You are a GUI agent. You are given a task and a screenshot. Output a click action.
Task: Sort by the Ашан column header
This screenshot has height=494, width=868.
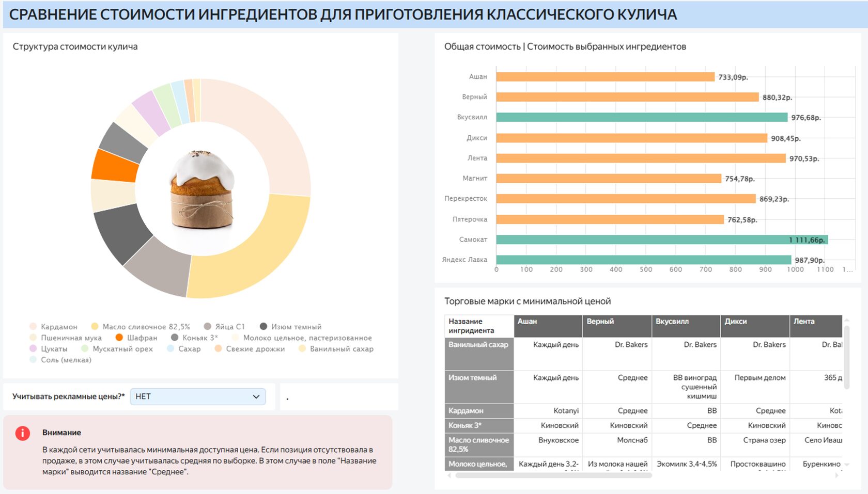click(548, 326)
